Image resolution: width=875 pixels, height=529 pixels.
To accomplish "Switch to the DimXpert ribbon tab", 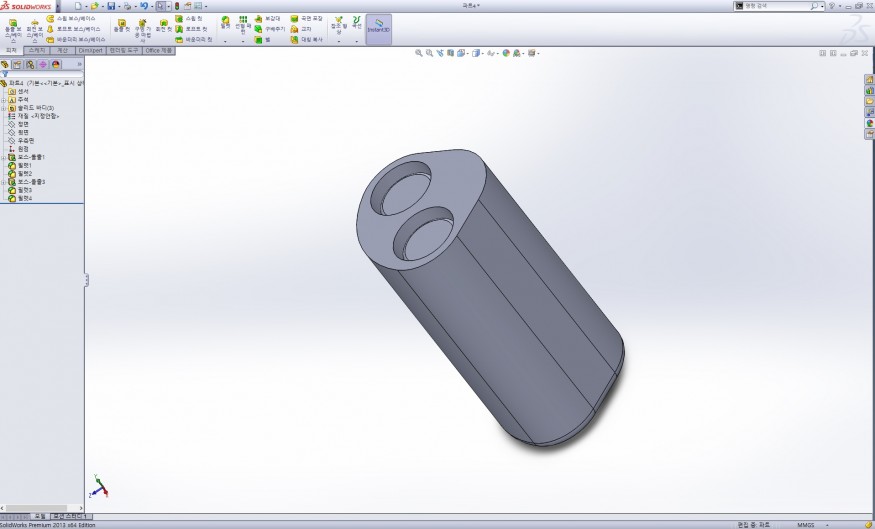I will 91,49.
